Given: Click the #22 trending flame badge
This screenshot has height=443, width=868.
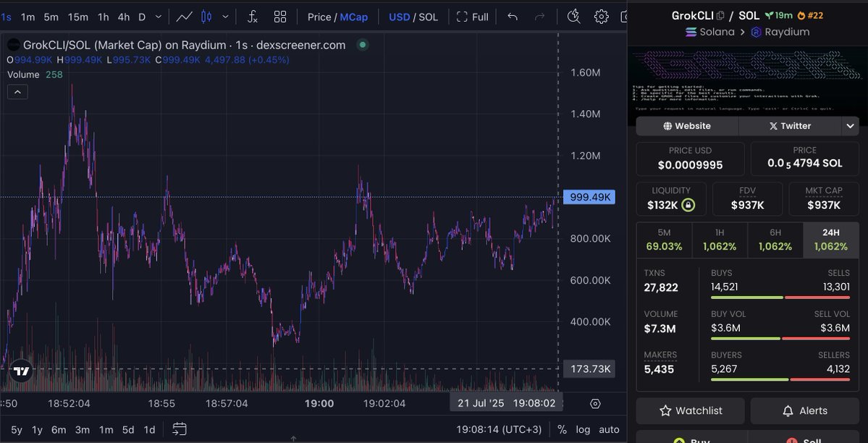Looking at the screenshot, I should [810, 15].
